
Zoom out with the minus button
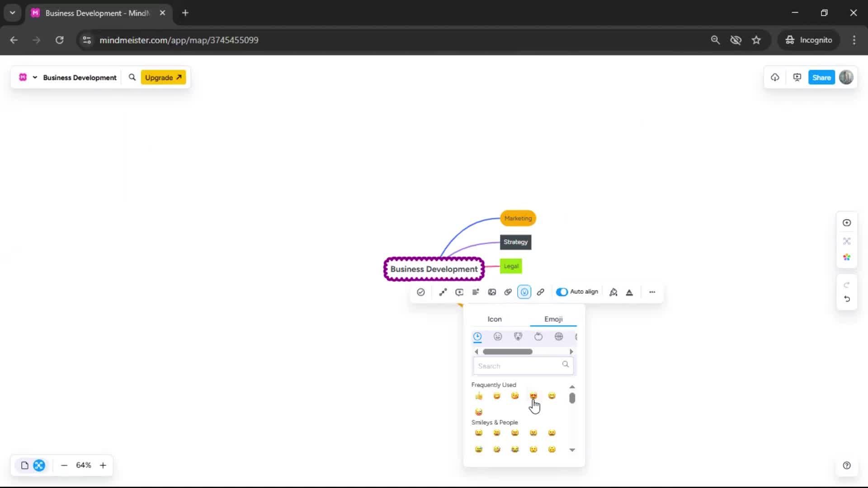click(x=64, y=465)
